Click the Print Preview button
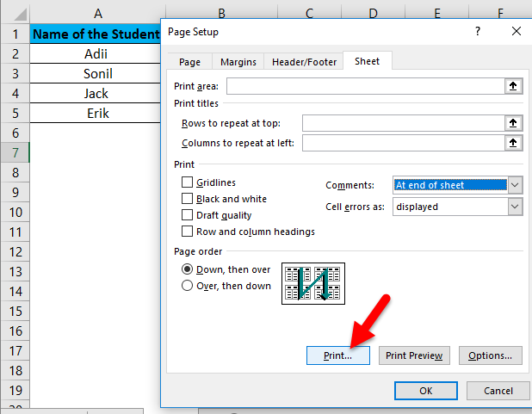 414,355
